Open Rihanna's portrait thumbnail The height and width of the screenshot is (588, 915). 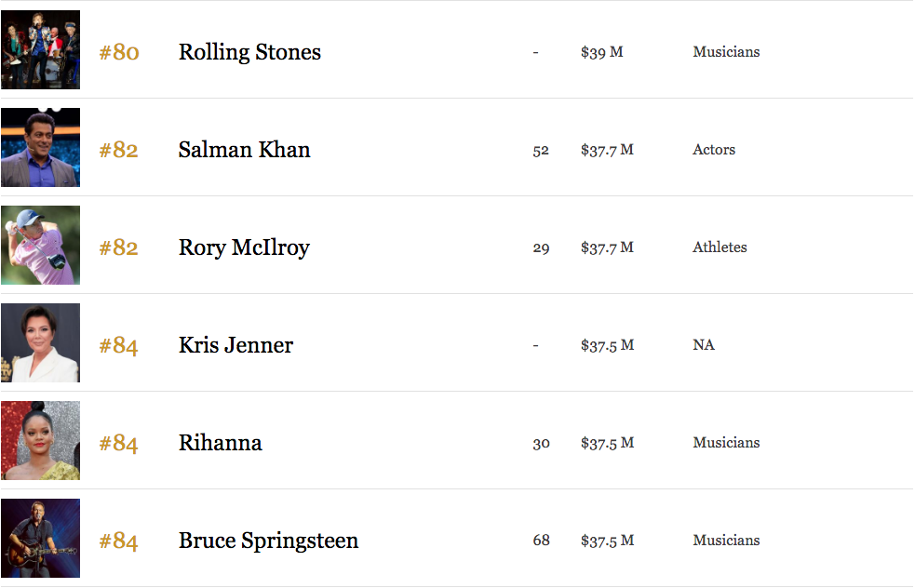coord(40,440)
